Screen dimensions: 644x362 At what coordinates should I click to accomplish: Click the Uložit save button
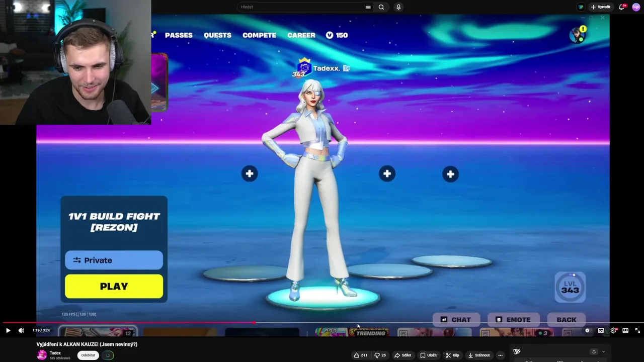428,355
